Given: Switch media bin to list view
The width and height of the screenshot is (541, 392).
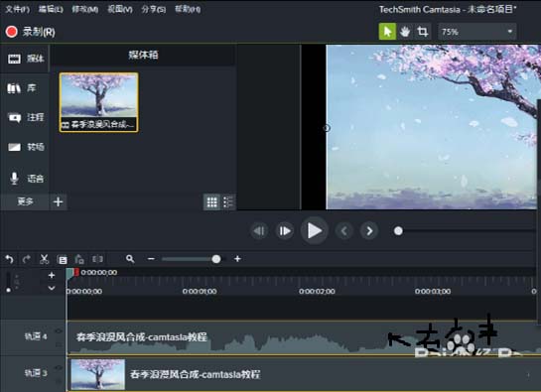Looking at the screenshot, I should tap(228, 201).
